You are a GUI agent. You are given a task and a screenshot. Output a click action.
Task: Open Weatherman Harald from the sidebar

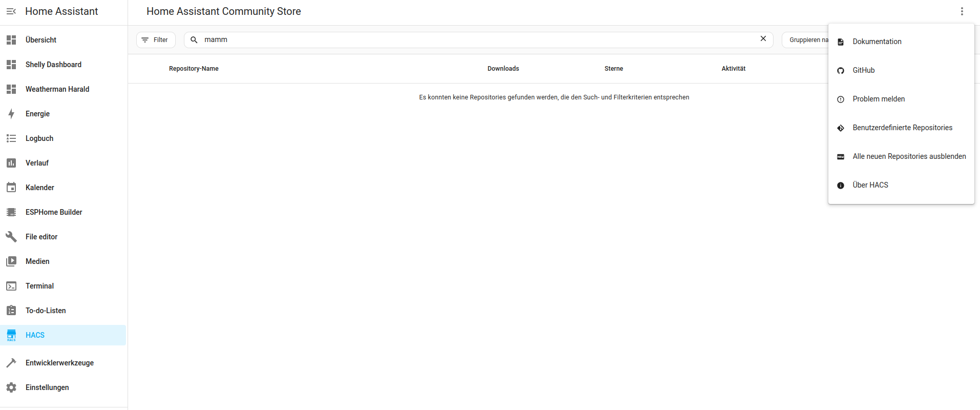tap(57, 89)
